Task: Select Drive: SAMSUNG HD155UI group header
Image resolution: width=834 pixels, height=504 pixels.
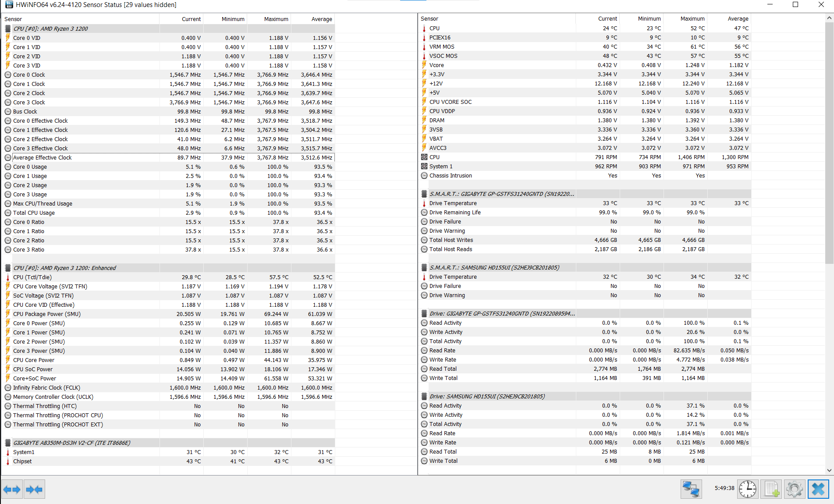Action: coord(487,396)
